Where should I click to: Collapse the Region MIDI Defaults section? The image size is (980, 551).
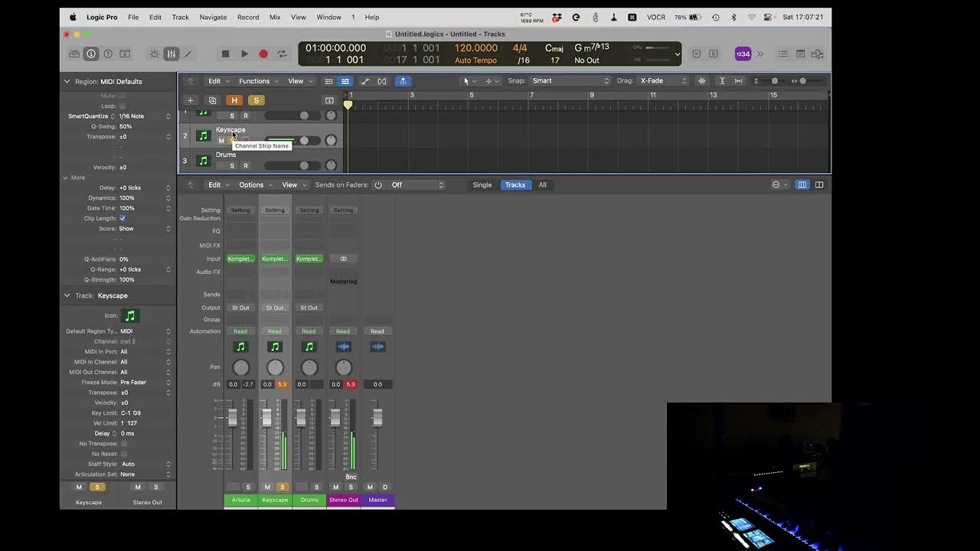(67, 81)
